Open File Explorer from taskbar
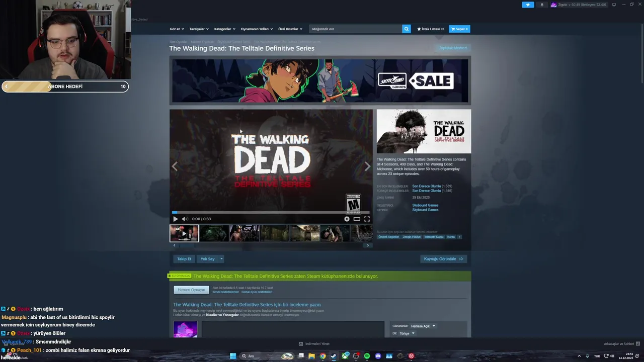Screen dimensions: 644x362 pyautogui.click(x=311, y=356)
